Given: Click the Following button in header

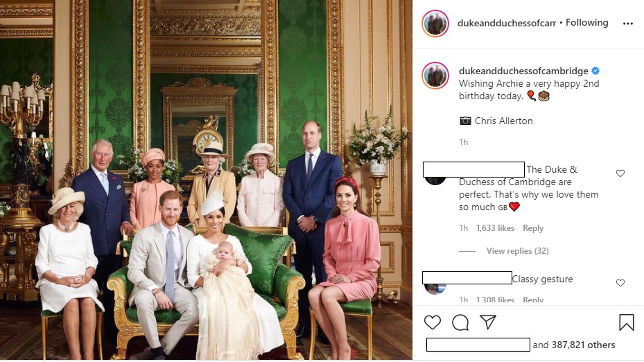Looking at the screenshot, I should click(x=587, y=22).
